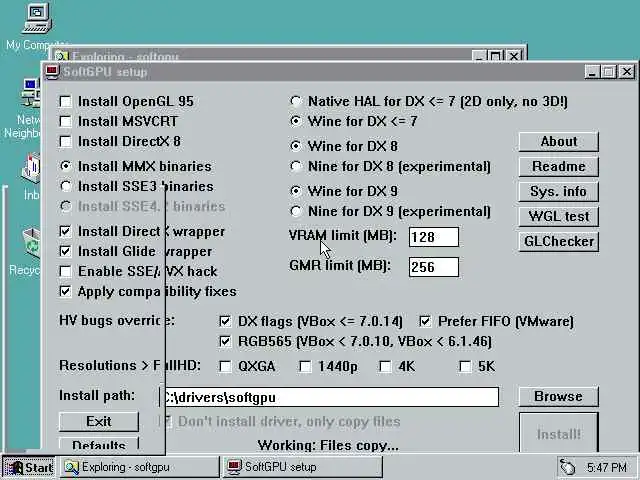Toggle RGB565 VBox override checkbox
The image size is (640, 480).
point(225,341)
